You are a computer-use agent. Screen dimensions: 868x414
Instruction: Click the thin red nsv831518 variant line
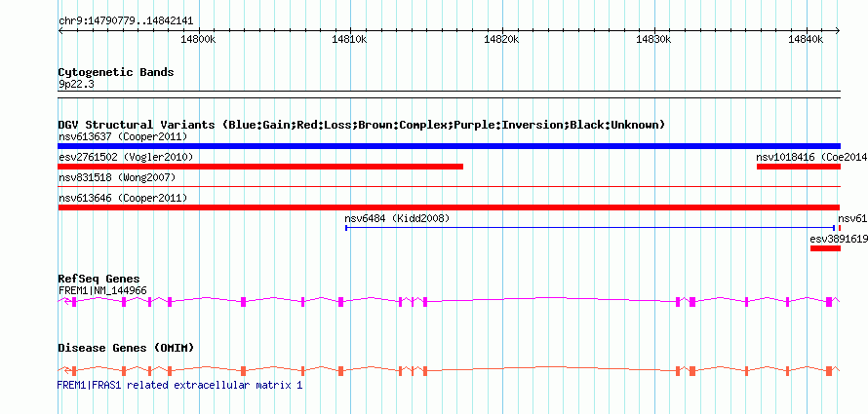[x=449, y=187]
